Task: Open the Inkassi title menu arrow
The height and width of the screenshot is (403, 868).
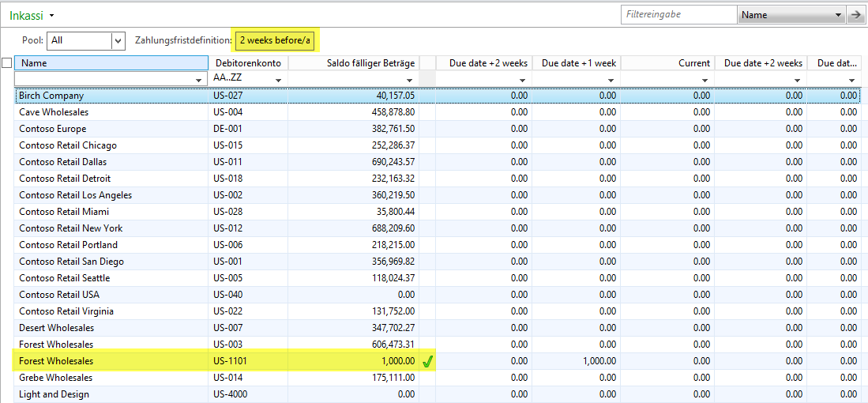Action: pyautogui.click(x=52, y=16)
